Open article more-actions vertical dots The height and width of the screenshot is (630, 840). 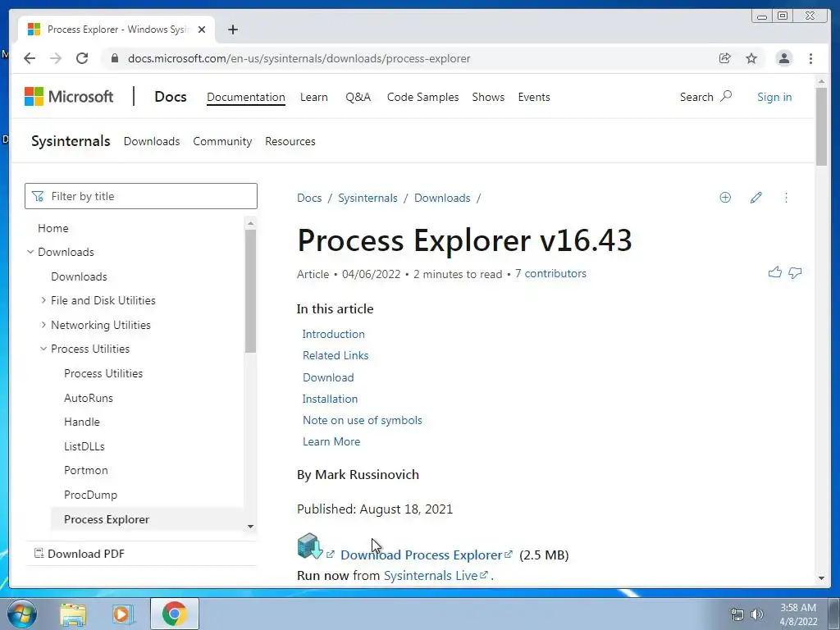click(x=786, y=198)
